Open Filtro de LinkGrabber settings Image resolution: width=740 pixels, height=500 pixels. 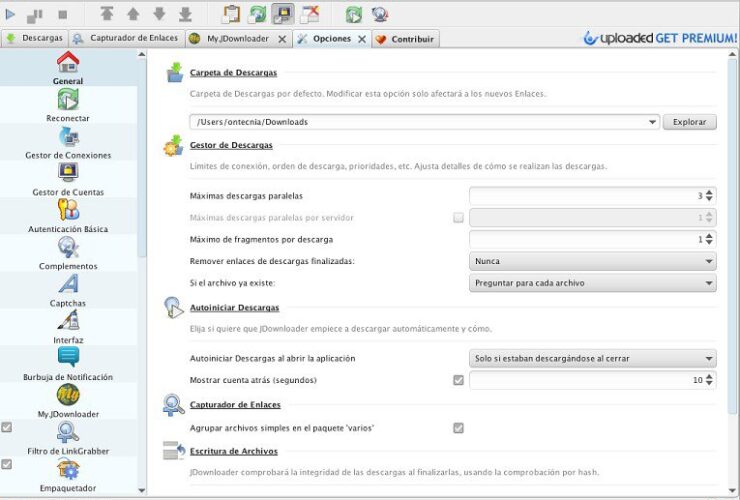[68, 439]
